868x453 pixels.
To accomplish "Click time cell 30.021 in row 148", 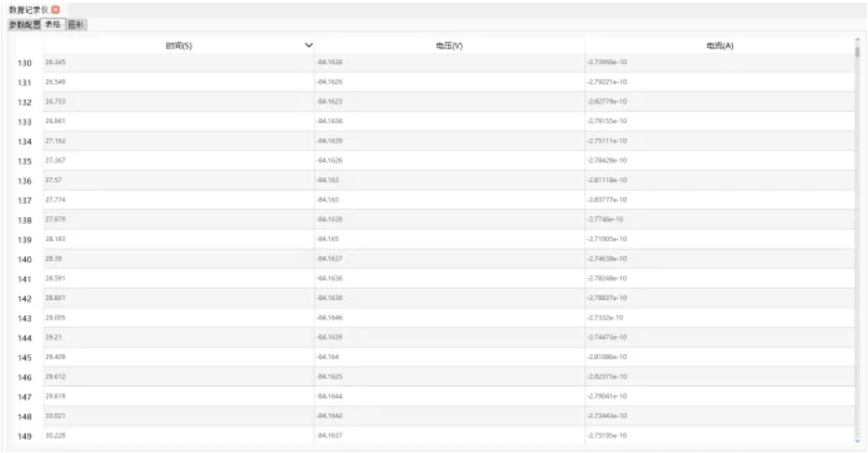I will click(x=56, y=416).
